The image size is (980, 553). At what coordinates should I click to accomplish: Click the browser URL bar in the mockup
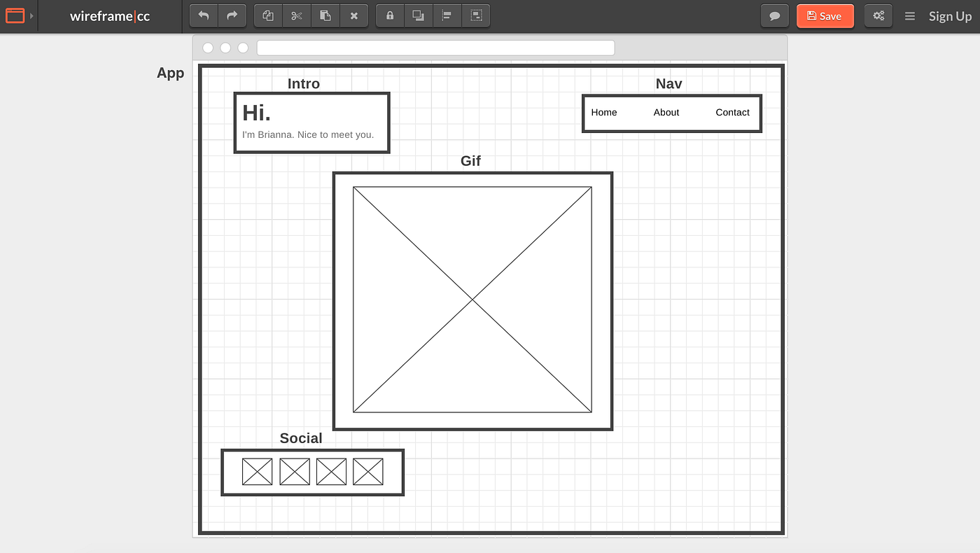pyautogui.click(x=435, y=47)
